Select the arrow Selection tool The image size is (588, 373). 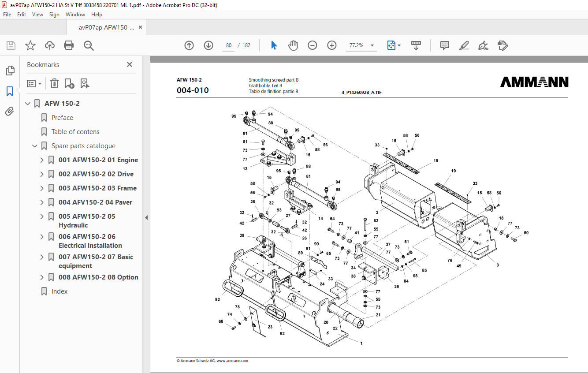[274, 45]
